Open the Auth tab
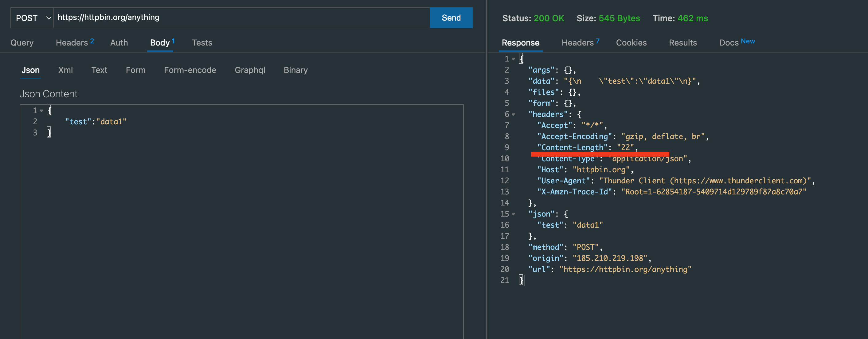This screenshot has height=339, width=868. [119, 42]
